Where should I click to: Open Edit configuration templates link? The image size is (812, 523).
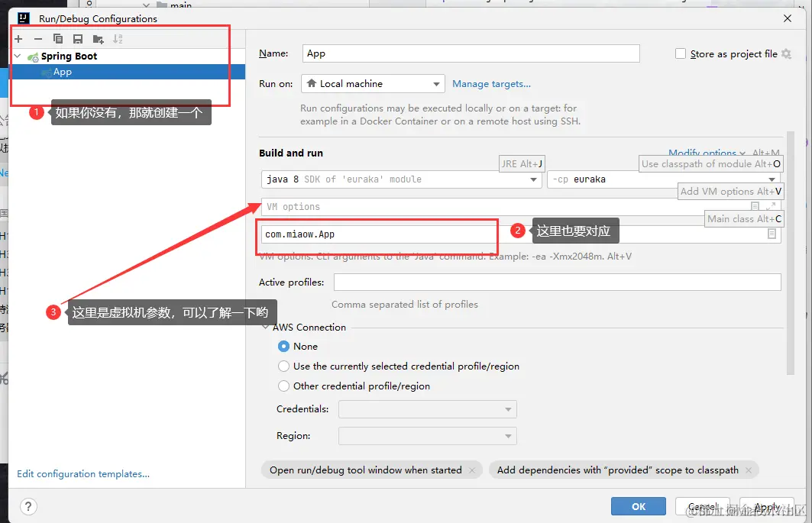[x=83, y=474]
